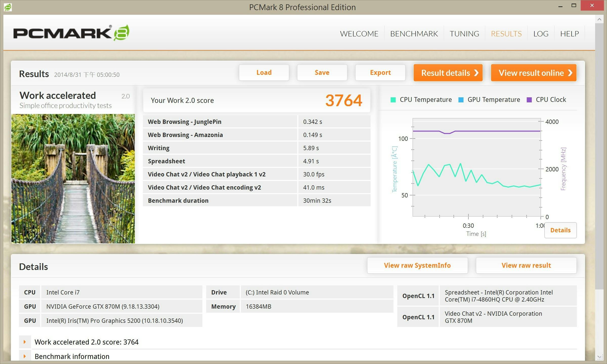Open the LOG tab
The width and height of the screenshot is (607, 364).
click(x=541, y=34)
